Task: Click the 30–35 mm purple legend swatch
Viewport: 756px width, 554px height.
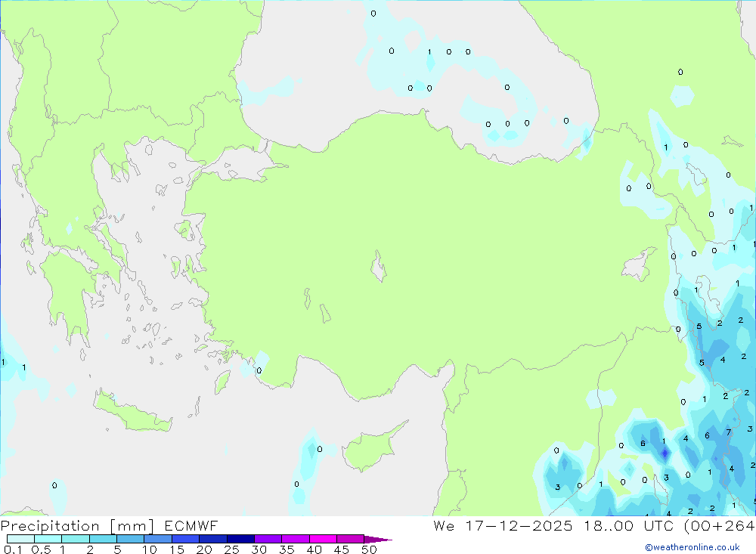Action: pos(268,539)
